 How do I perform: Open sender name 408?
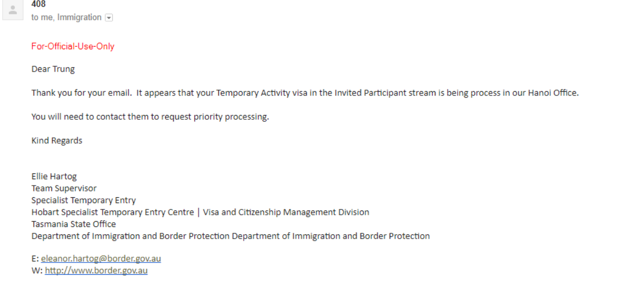point(38,4)
